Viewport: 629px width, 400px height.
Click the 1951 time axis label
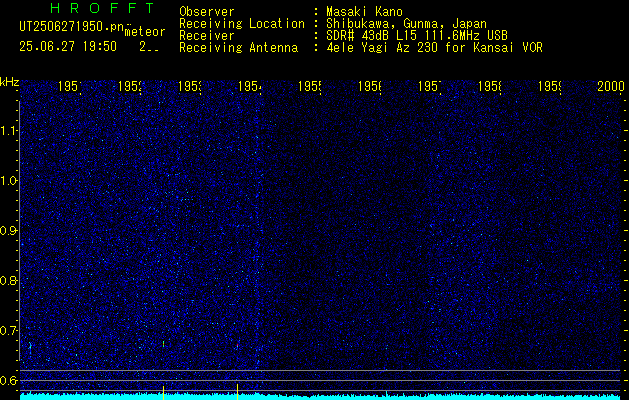70,86
